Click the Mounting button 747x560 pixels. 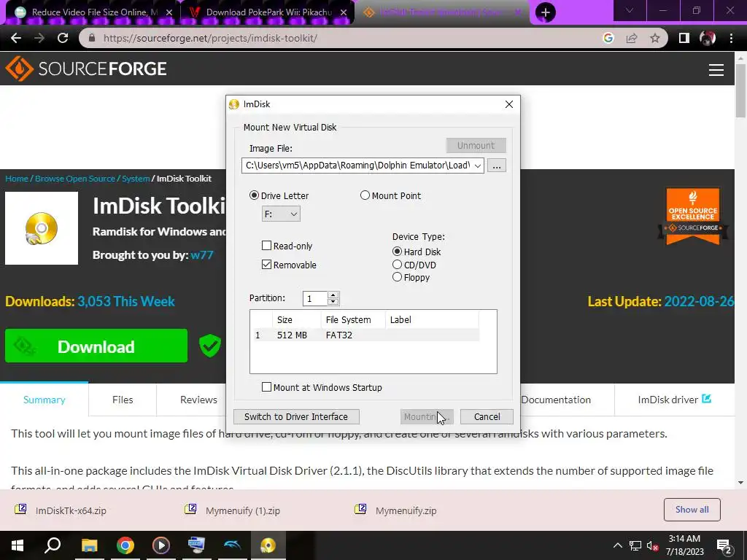coord(427,416)
